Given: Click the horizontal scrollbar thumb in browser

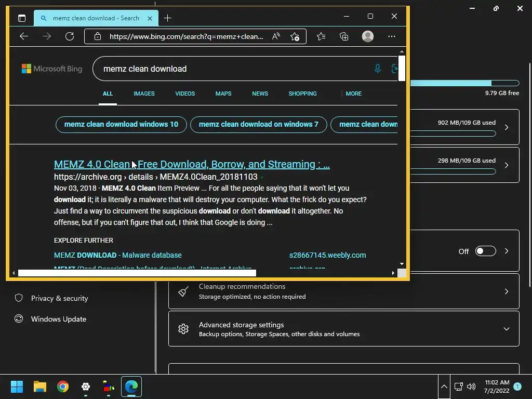Looking at the screenshot, I should (x=137, y=273).
